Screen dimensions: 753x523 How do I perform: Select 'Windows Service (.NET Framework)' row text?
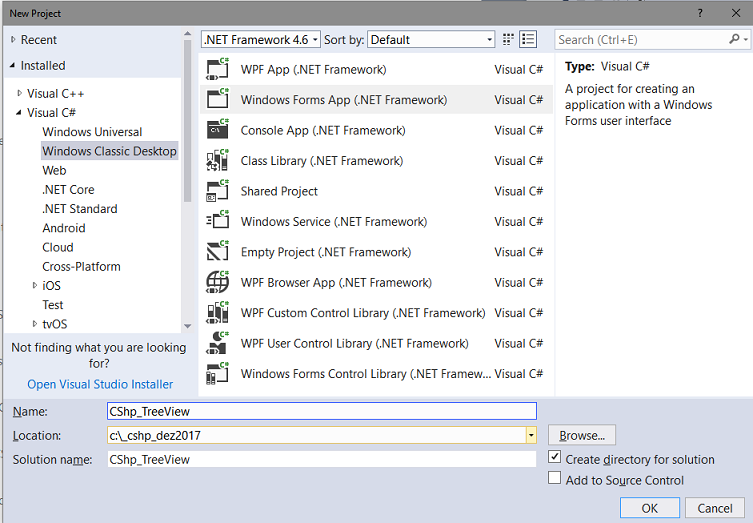point(334,221)
